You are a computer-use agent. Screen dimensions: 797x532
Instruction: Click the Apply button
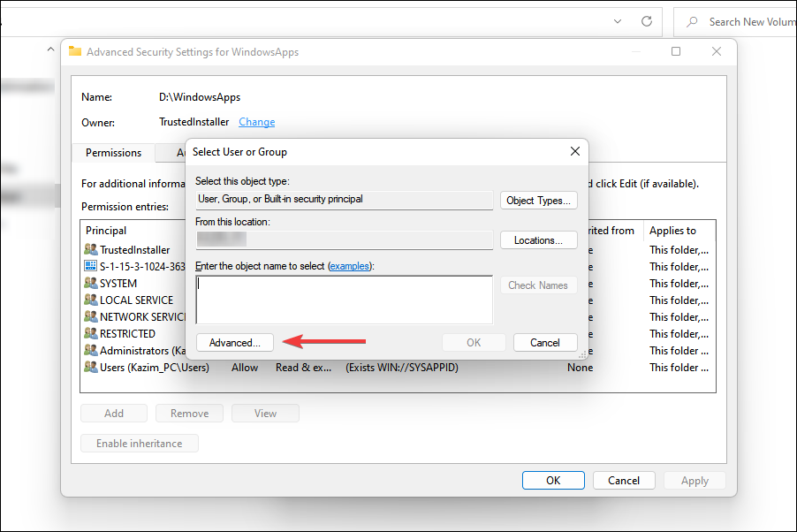coord(695,480)
